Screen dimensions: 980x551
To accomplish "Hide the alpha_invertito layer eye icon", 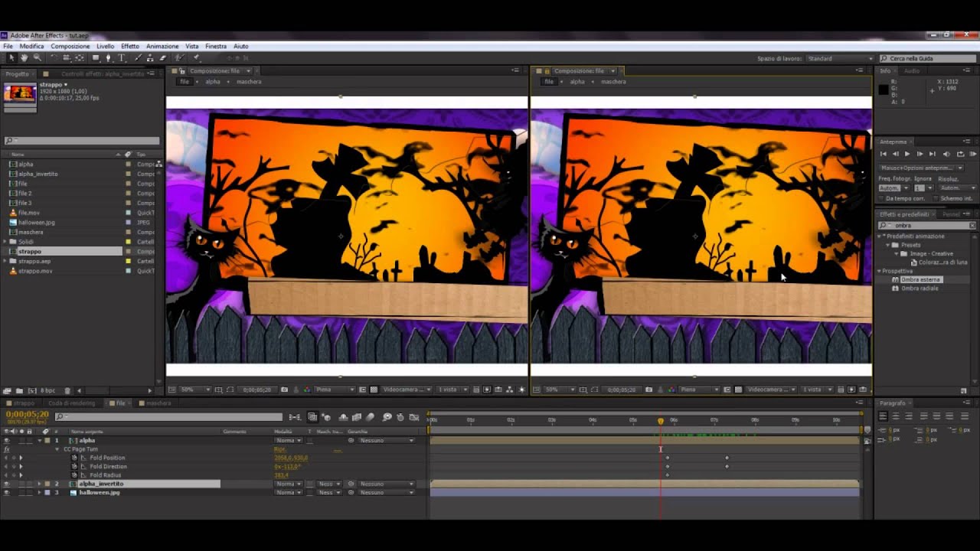I will (x=6, y=484).
